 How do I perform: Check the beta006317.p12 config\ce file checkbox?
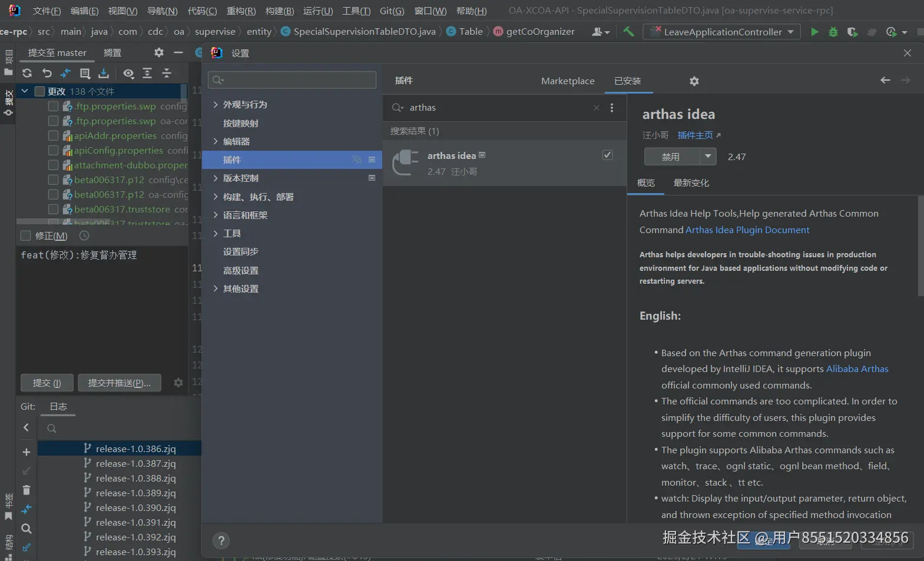point(53,180)
